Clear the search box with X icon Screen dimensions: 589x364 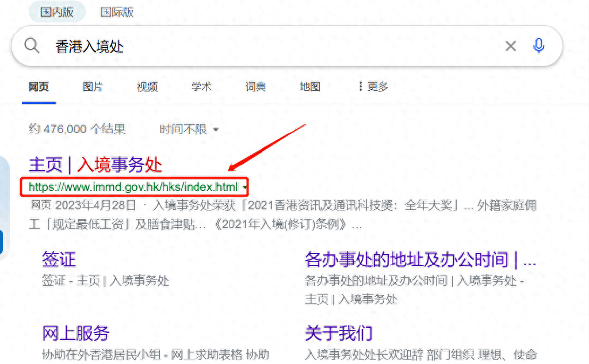pos(510,46)
